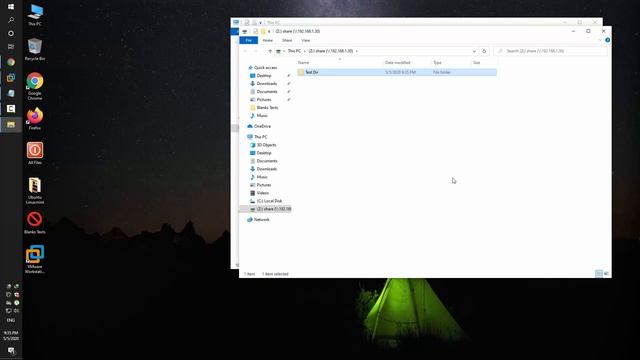Image resolution: width=640 pixels, height=360 pixels.
Task: Open the File tab
Action: [x=249, y=40]
